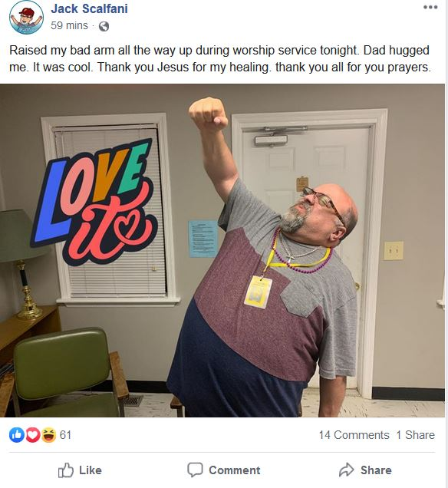Open the 59 mins timestamp link

click(69, 25)
